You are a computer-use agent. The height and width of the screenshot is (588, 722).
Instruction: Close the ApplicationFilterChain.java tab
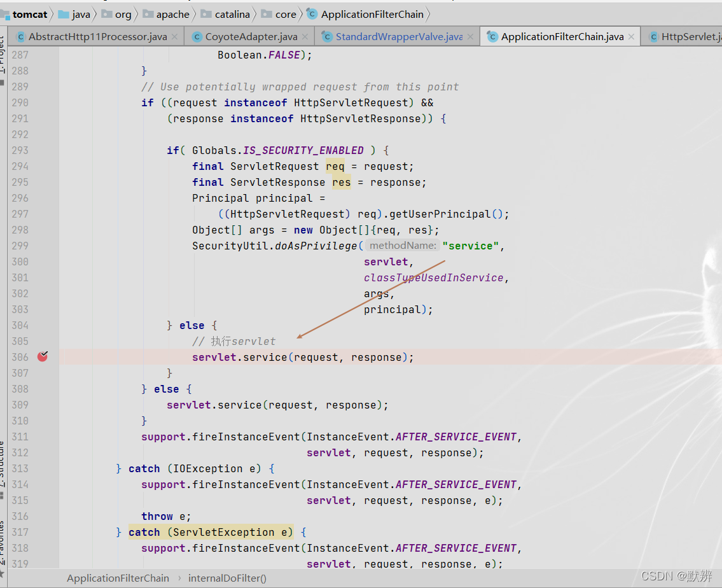pos(631,37)
